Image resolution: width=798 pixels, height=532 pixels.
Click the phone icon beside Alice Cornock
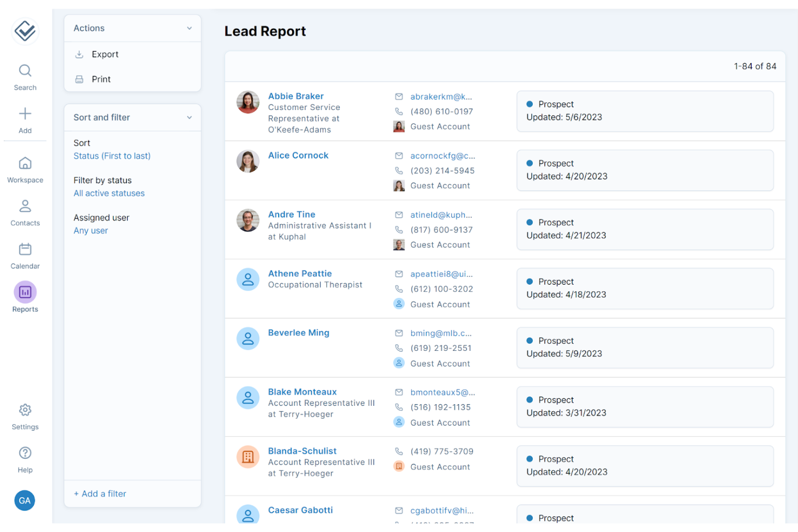pos(399,170)
